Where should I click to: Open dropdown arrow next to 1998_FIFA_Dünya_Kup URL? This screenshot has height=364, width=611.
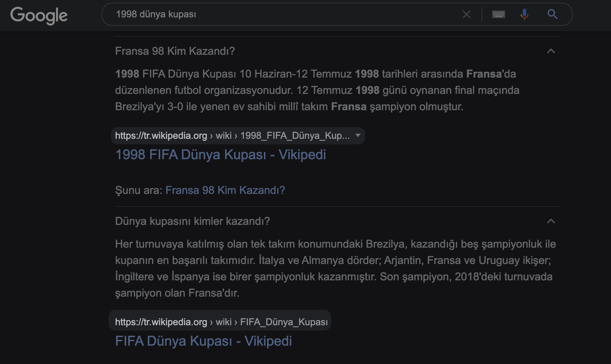point(358,135)
